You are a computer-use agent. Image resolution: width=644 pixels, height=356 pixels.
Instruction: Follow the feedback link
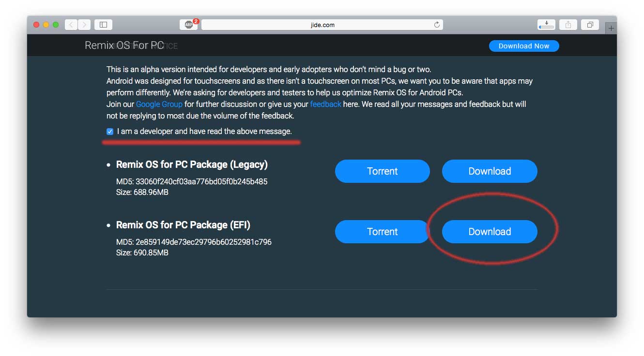(x=325, y=104)
